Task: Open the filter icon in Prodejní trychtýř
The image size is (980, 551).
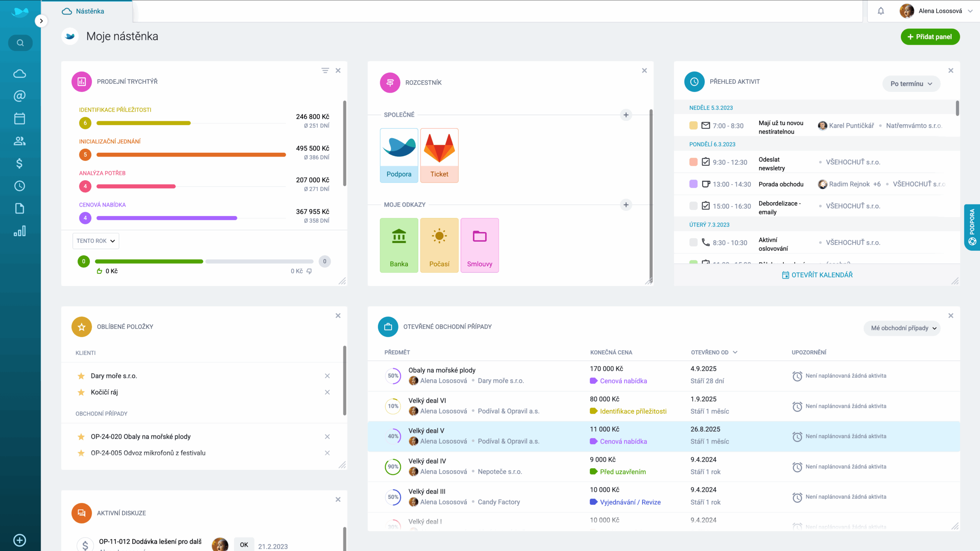Action: click(x=325, y=70)
